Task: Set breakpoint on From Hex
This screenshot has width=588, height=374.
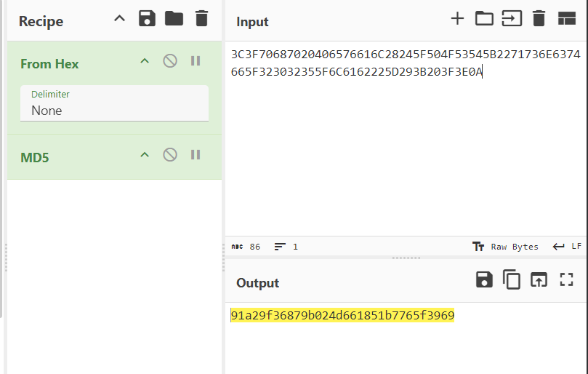Action: [x=196, y=61]
